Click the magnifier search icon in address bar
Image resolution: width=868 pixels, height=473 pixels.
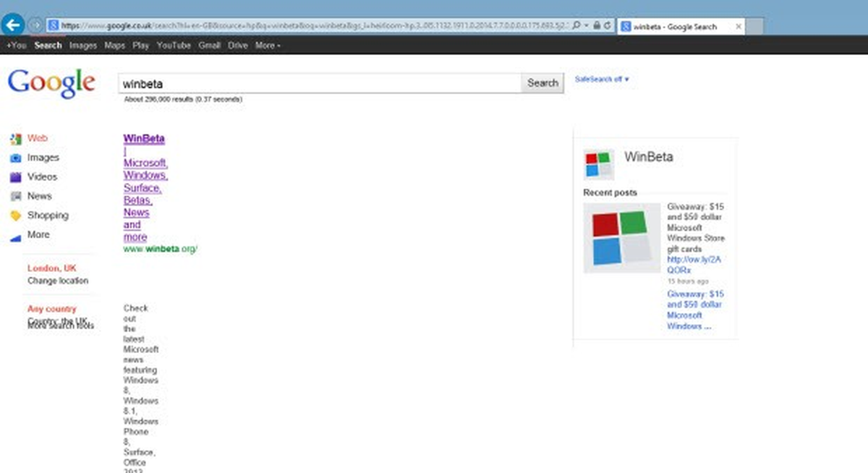[576, 25]
